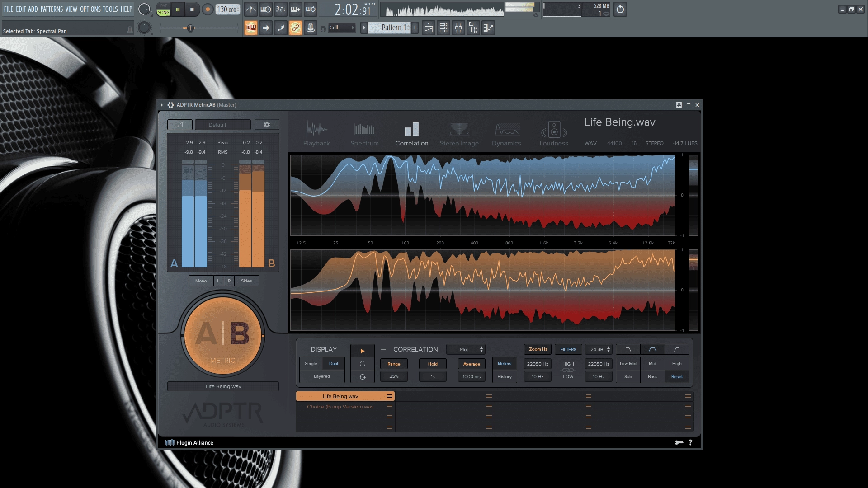This screenshot has height=488, width=868.
Task: Toggle the FILTERS button
Action: click(x=568, y=349)
